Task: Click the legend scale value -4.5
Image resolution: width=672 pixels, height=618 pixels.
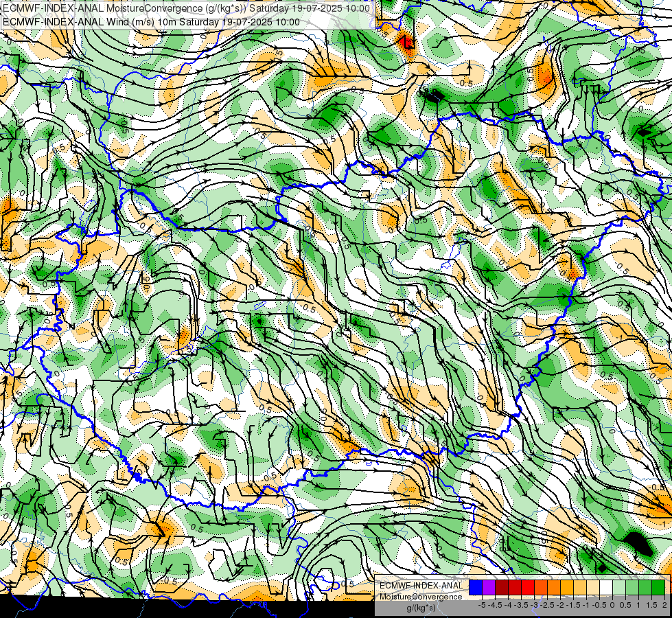Action: (x=496, y=605)
